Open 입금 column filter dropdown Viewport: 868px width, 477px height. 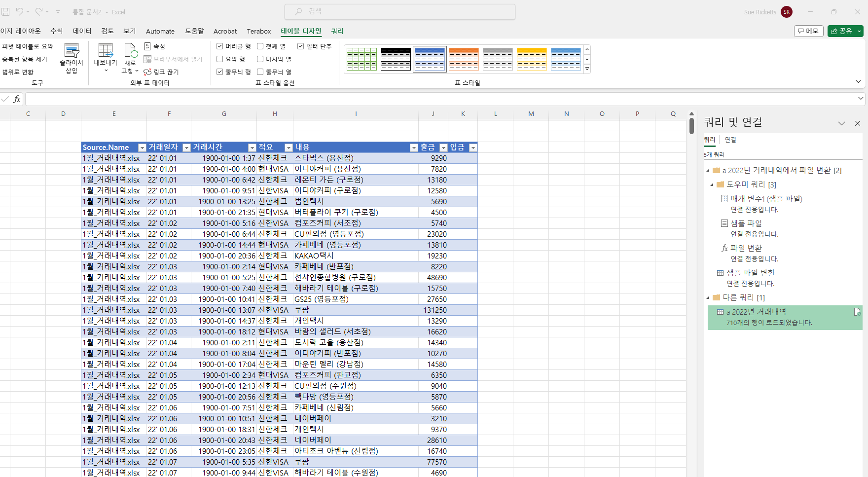473,147
